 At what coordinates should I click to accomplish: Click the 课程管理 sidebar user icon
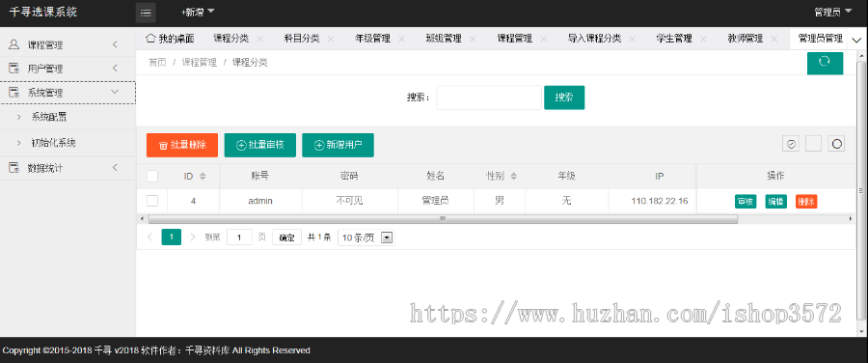(14, 44)
